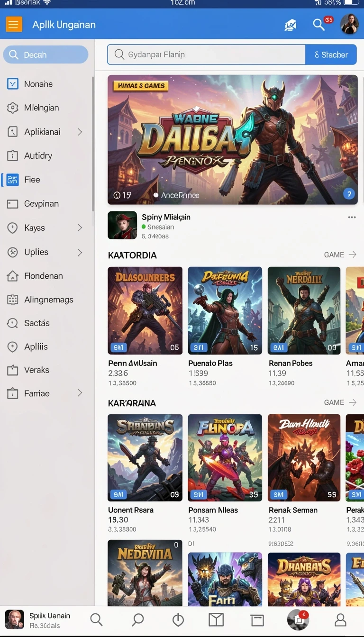This screenshot has height=637, width=364.
Task: Click the Geypinan sidebar icon
Action: (13, 204)
